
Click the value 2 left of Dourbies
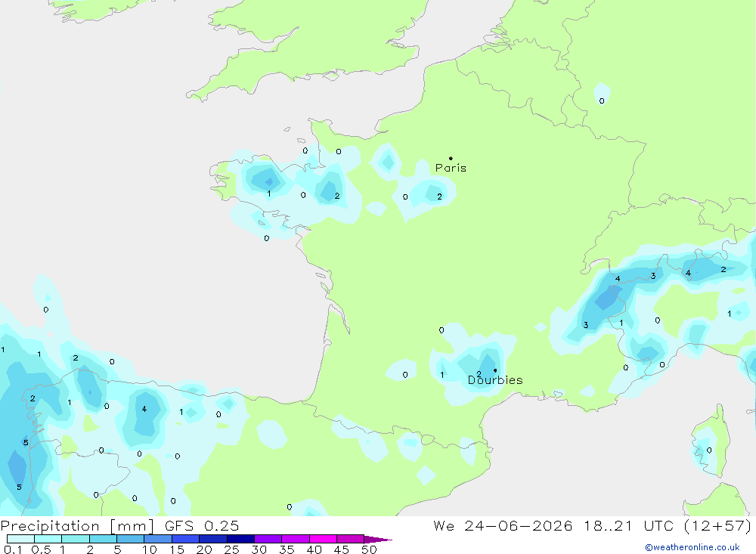click(479, 374)
